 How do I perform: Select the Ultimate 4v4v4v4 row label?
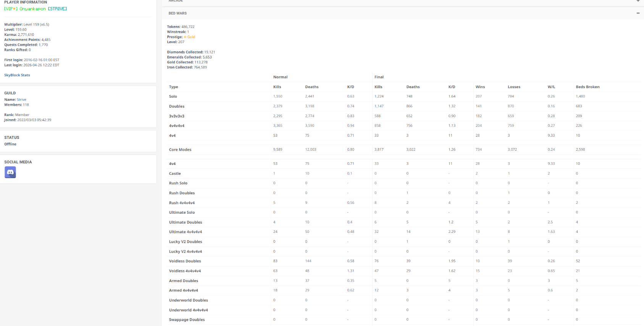[186, 232]
